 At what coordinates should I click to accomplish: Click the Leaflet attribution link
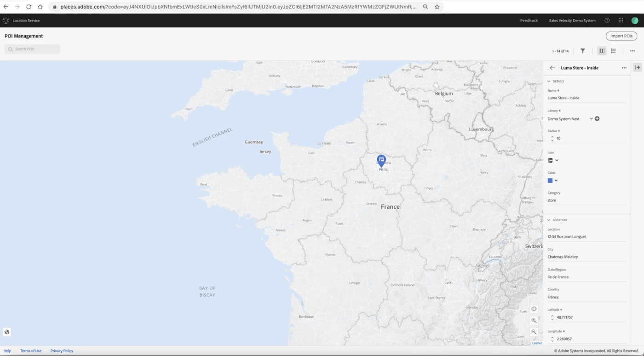537,343
